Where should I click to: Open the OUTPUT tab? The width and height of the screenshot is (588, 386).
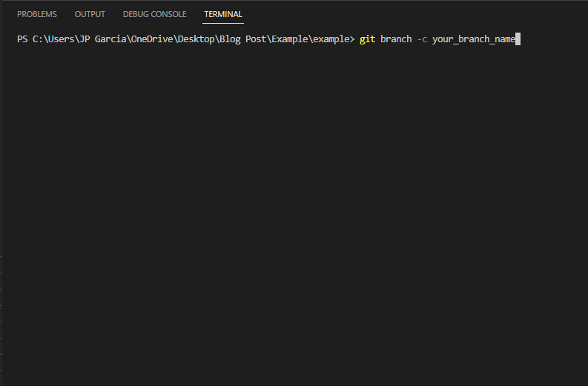[90, 14]
